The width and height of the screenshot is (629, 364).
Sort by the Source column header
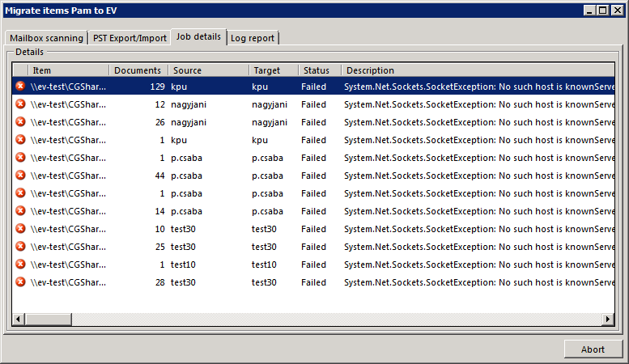click(207, 71)
